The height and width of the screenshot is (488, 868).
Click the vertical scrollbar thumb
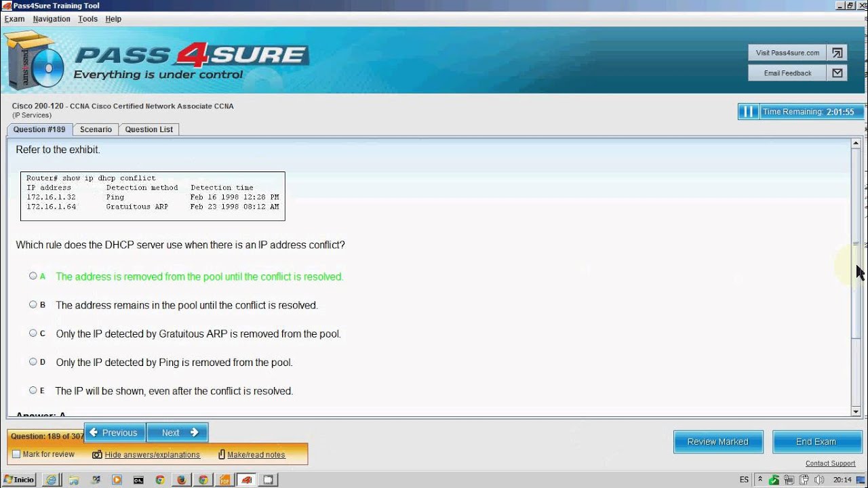pos(856,244)
